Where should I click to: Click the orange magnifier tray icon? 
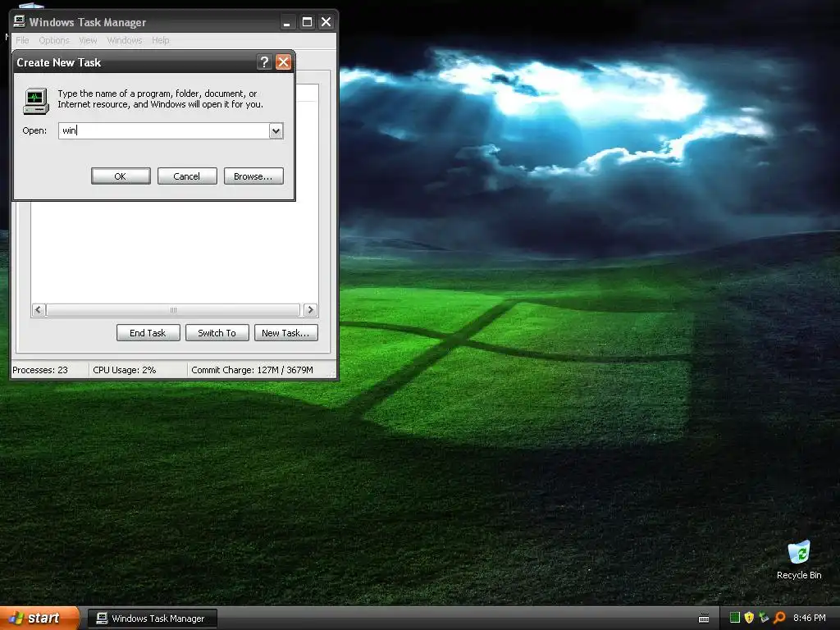click(779, 618)
